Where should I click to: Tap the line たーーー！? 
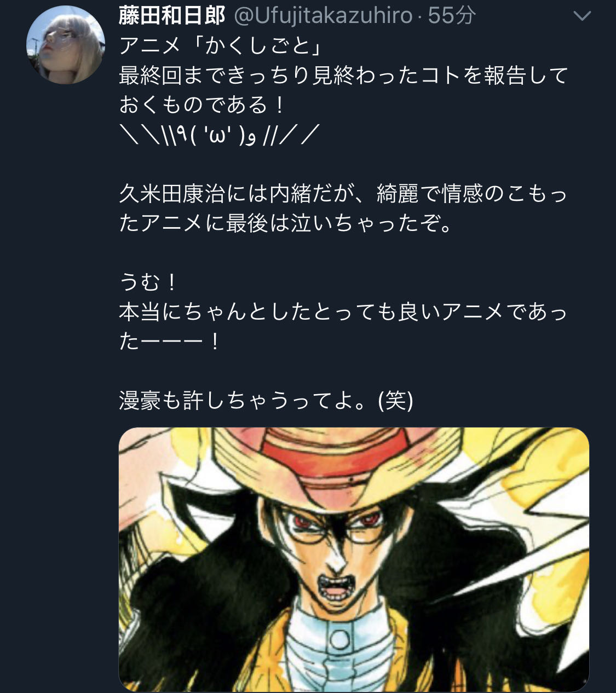click(169, 341)
